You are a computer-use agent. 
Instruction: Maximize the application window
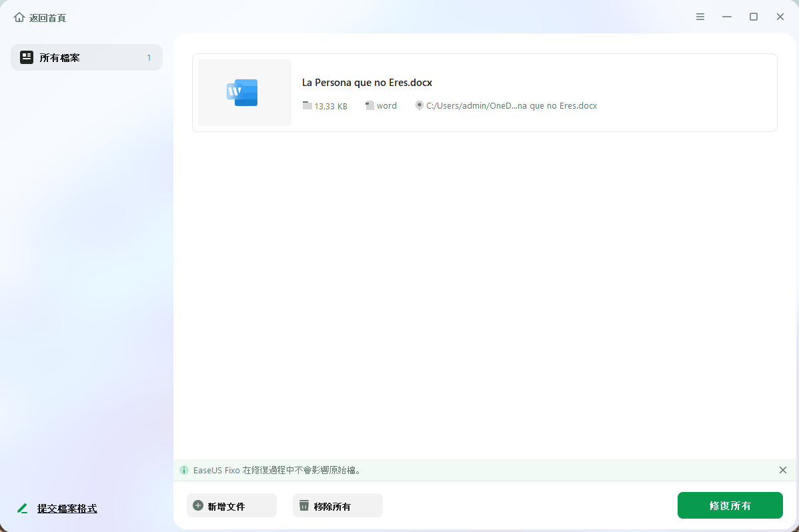point(754,17)
